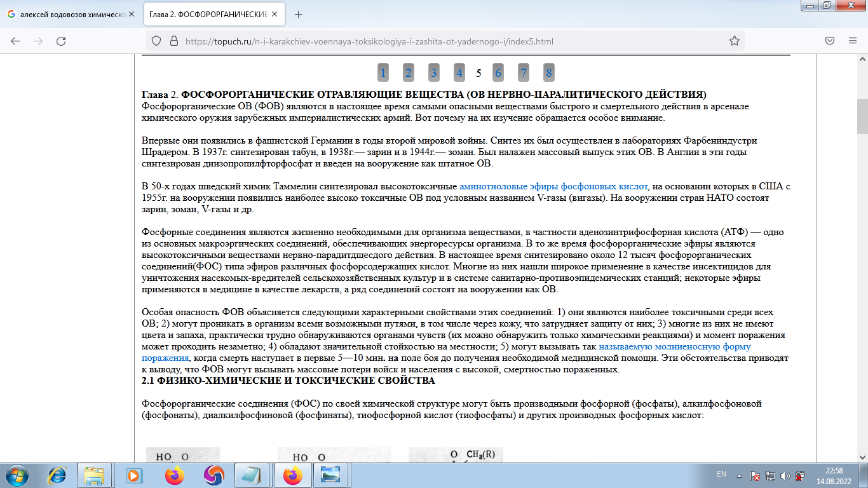The height and width of the screenshot is (488, 868).
Task: Go back with the browser back arrow
Action: tap(15, 41)
